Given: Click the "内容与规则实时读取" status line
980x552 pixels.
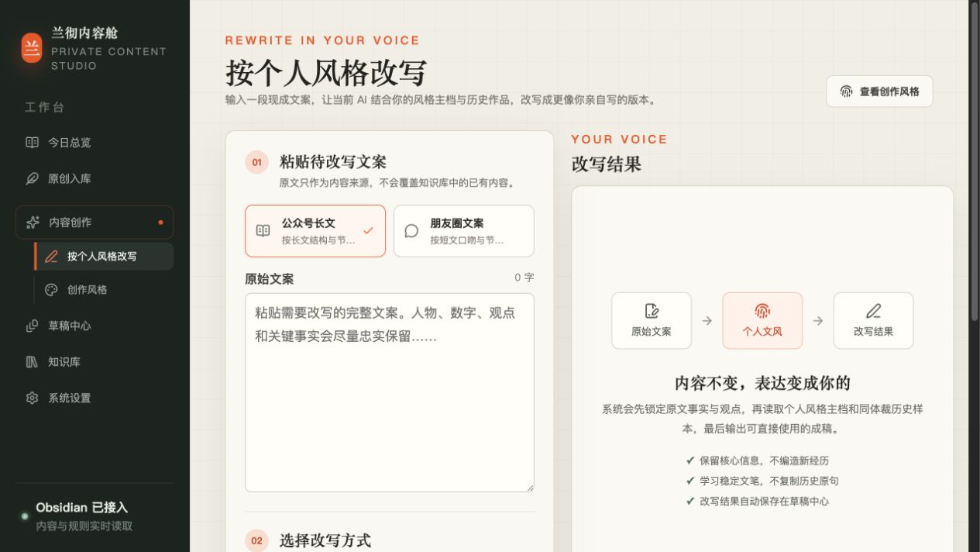Looking at the screenshot, I should point(84,526).
